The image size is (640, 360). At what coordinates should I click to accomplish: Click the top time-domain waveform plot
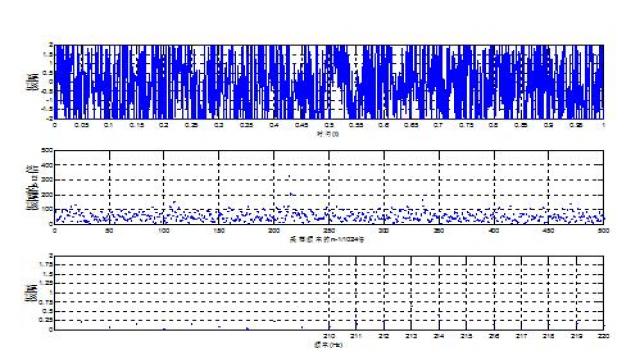click(x=329, y=82)
